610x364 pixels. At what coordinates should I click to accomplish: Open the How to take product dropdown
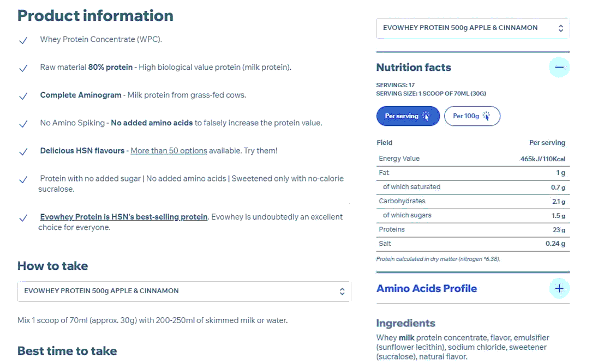pyautogui.click(x=184, y=291)
